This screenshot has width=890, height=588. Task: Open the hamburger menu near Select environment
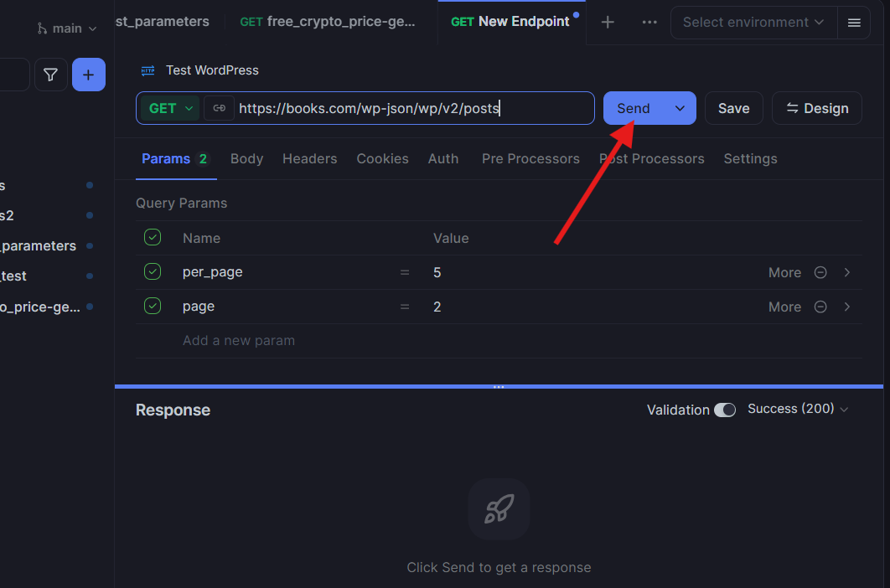[x=854, y=23]
